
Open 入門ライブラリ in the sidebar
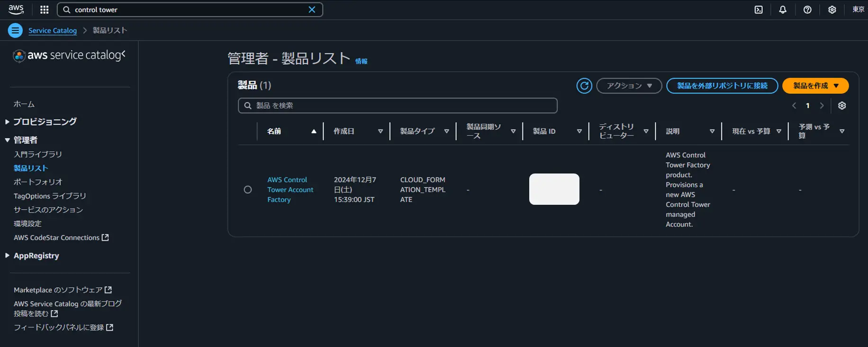pyautogui.click(x=38, y=154)
